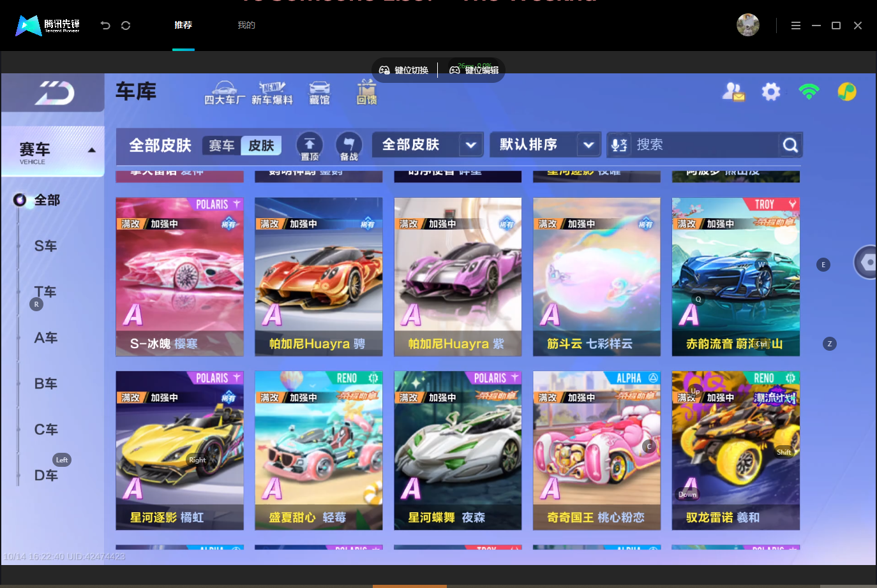Select the 驭龙雷诺 羲和 car card

(735, 450)
